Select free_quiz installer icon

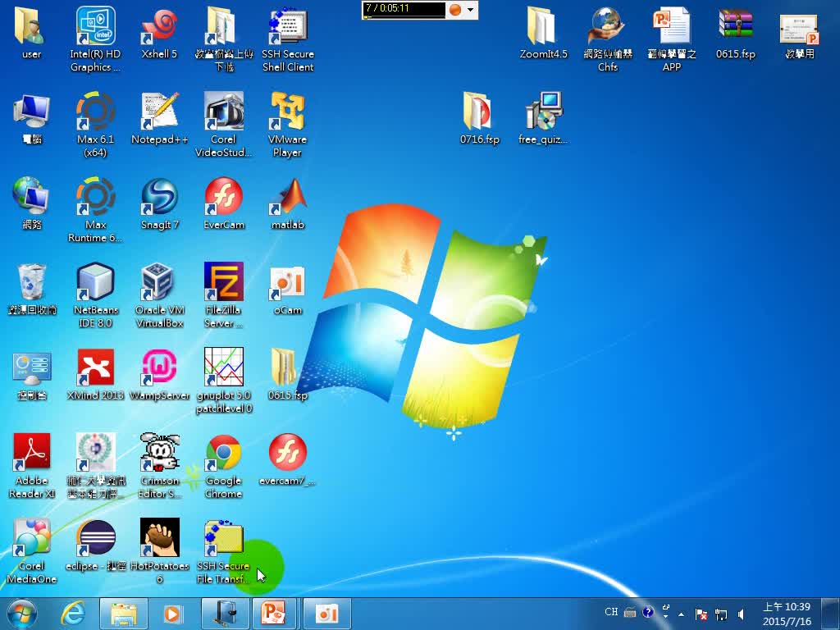[x=543, y=119]
